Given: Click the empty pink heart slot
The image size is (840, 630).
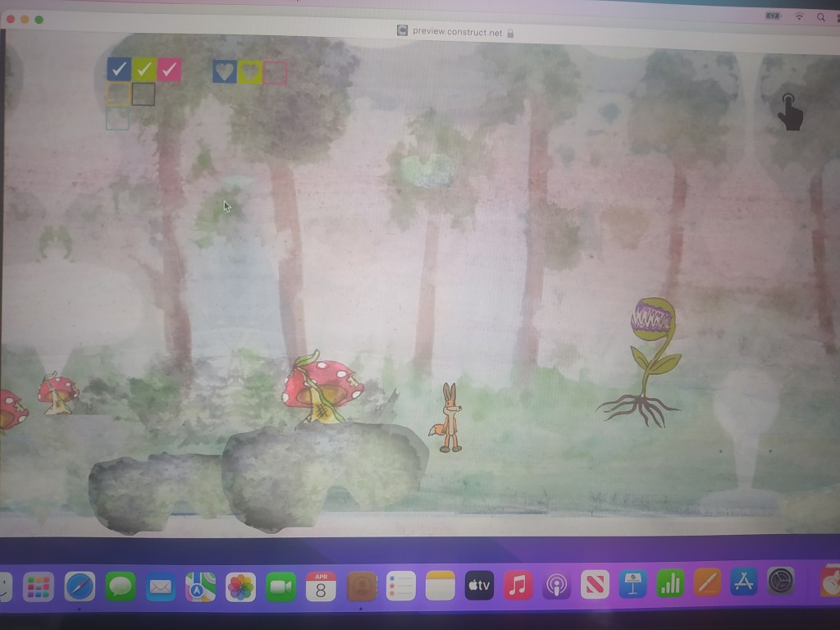Looking at the screenshot, I should point(276,73).
